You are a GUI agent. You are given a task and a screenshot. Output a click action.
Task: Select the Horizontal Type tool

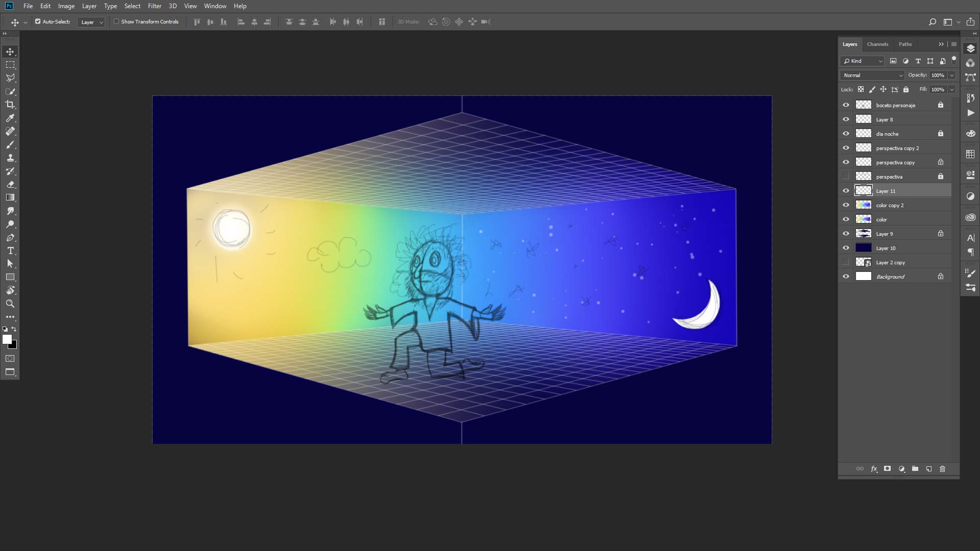click(10, 251)
